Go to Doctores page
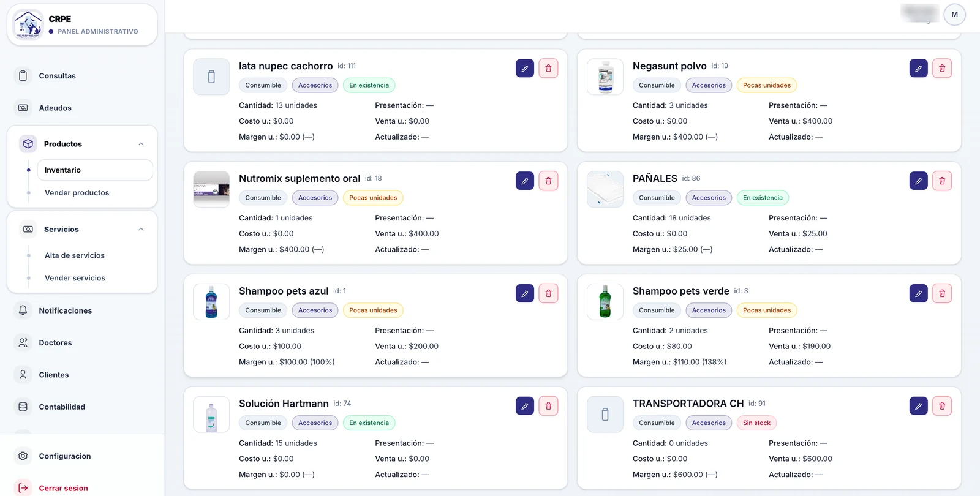The height and width of the screenshot is (496, 980). tap(82, 343)
